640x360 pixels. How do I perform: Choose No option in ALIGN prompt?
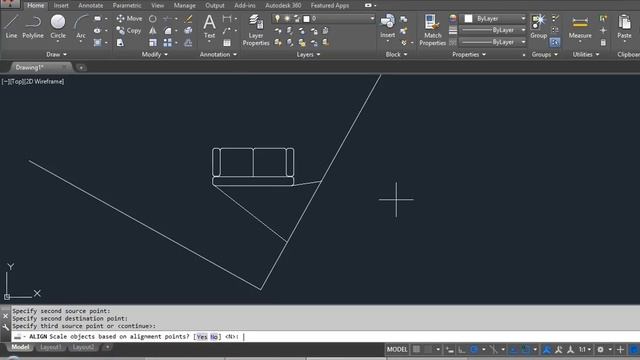tap(214, 337)
